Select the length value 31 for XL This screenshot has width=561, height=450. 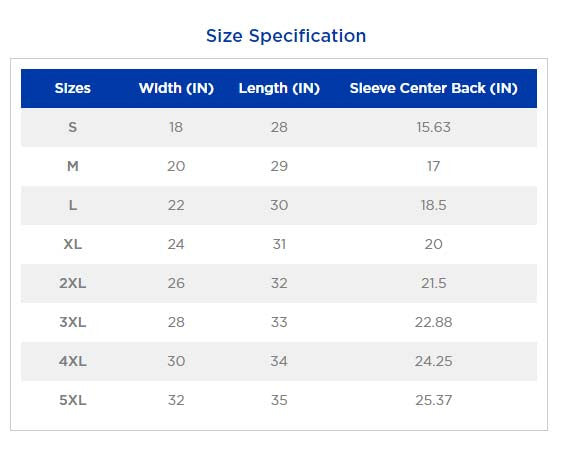279,244
